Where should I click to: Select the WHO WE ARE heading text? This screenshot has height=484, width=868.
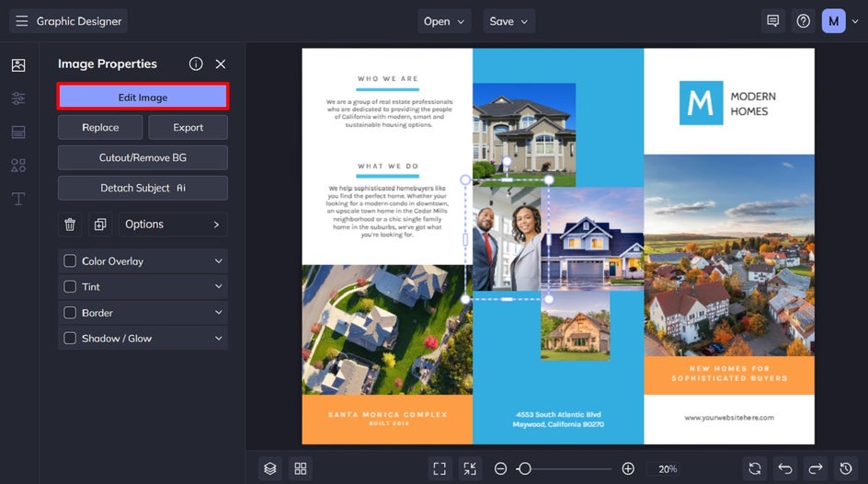tap(387, 78)
